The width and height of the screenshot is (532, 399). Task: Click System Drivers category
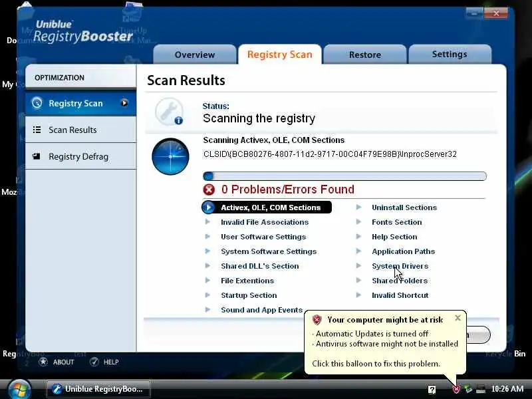point(400,266)
